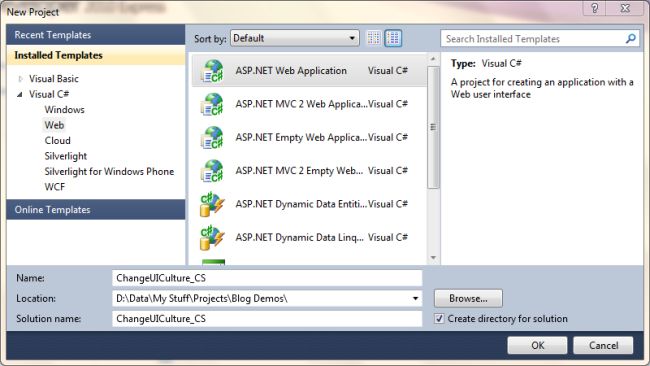The height and width of the screenshot is (366, 650).
Task: Click the search magnifier icon
Action: (x=631, y=39)
